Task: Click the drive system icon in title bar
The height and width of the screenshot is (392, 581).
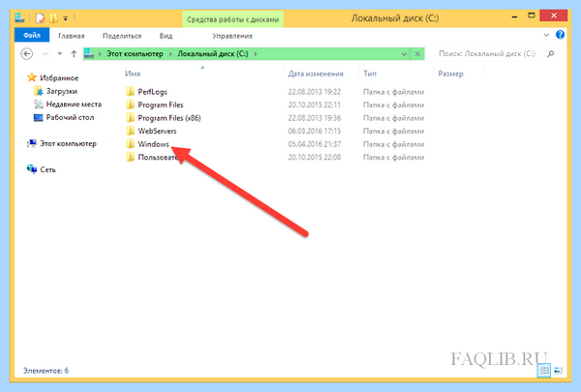Action: (x=19, y=17)
